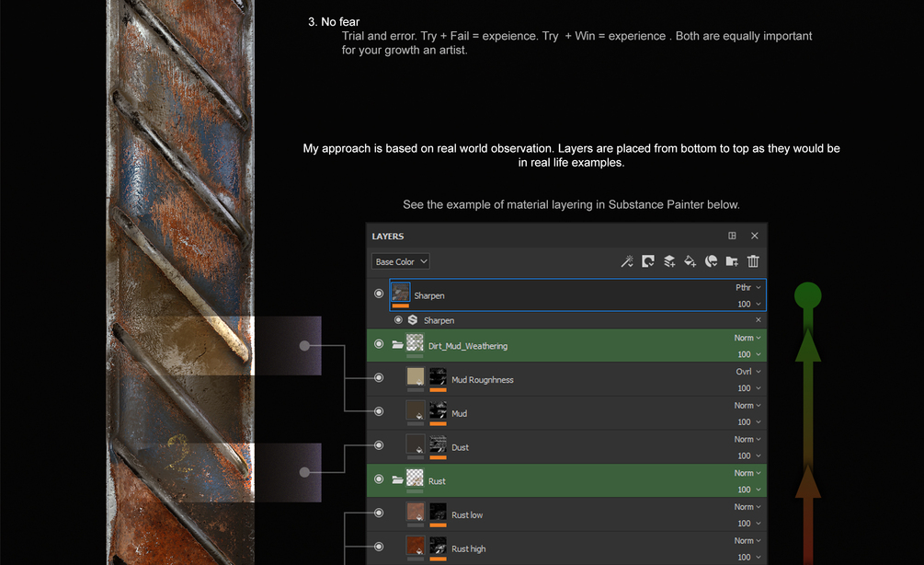Click the trash icon to delete layer
The image size is (924, 565).
tap(753, 261)
